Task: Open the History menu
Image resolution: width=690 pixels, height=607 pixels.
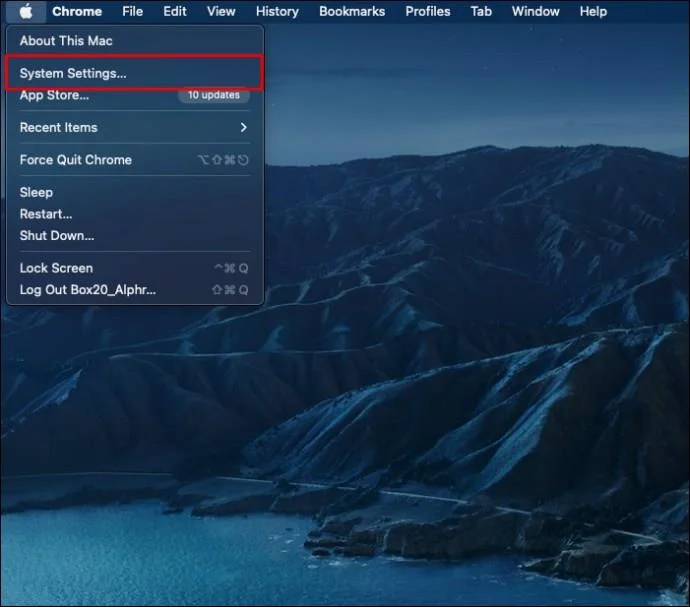Action: tap(277, 11)
